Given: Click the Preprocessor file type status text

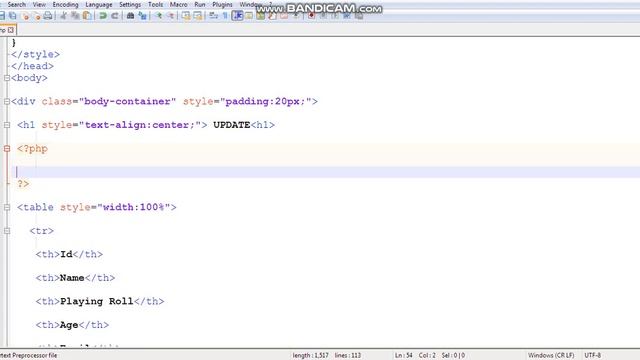Looking at the screenshot, I should coord(29,356).
